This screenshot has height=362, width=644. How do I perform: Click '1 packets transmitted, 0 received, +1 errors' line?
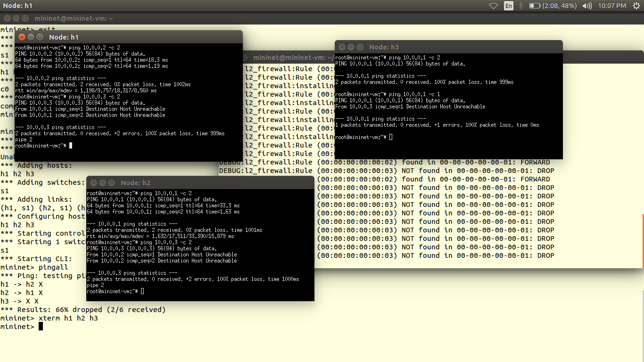point(437,125)
